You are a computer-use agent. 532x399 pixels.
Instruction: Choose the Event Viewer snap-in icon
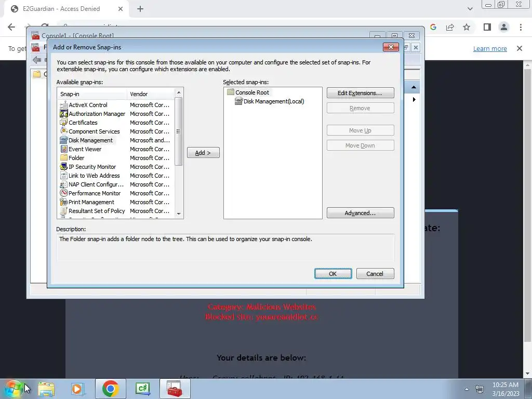pyautogui.click(x=64, y=149)
